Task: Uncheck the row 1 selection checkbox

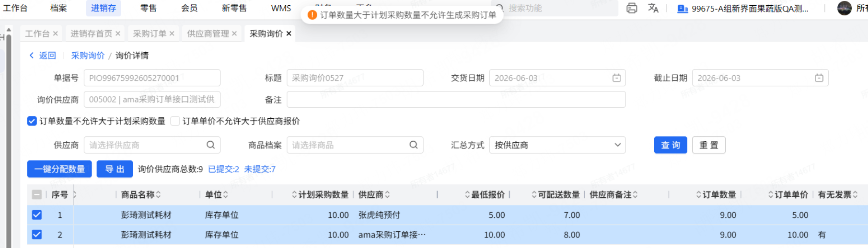Action: point(37,214)
